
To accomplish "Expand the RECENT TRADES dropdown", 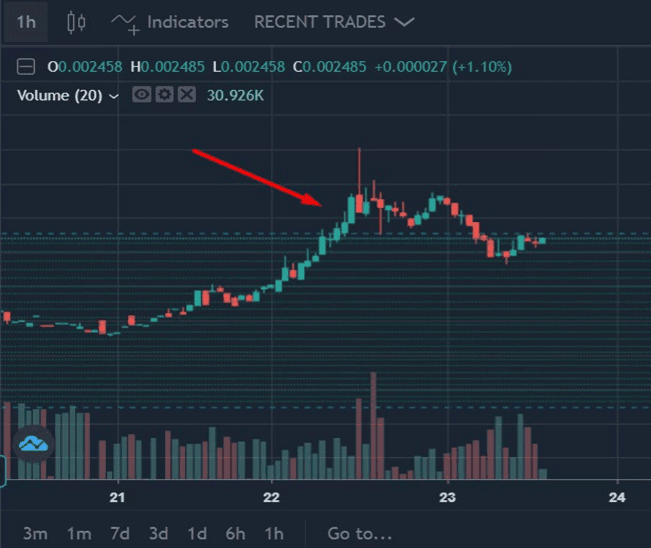I will click(334, 22).
